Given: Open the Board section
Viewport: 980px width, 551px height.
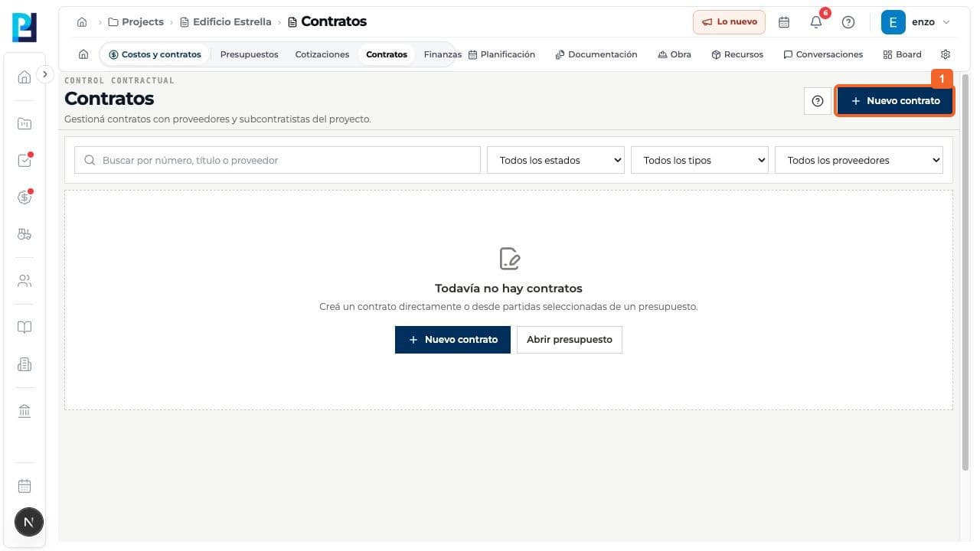Looking at the screenshot, I should pos(902,54).
